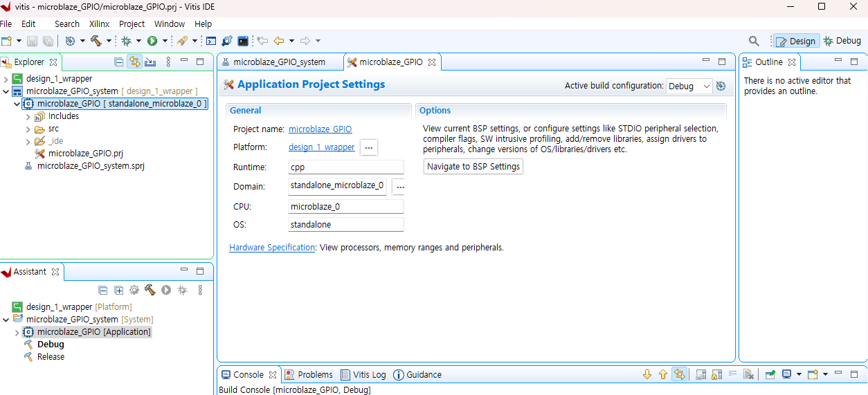Open the Hardware Specification link
The image size is (868, 395).
click(272, 247)
